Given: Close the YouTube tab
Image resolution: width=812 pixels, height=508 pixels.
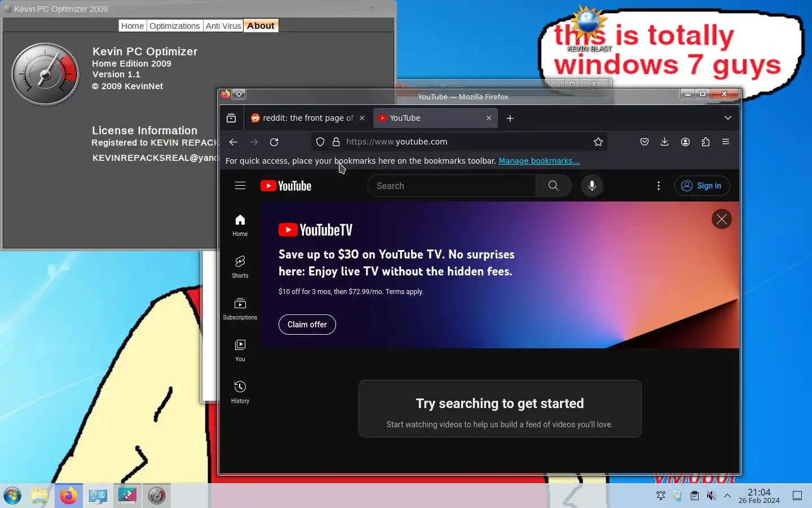Looking at the screenshot, I should (x=489, y=118).
